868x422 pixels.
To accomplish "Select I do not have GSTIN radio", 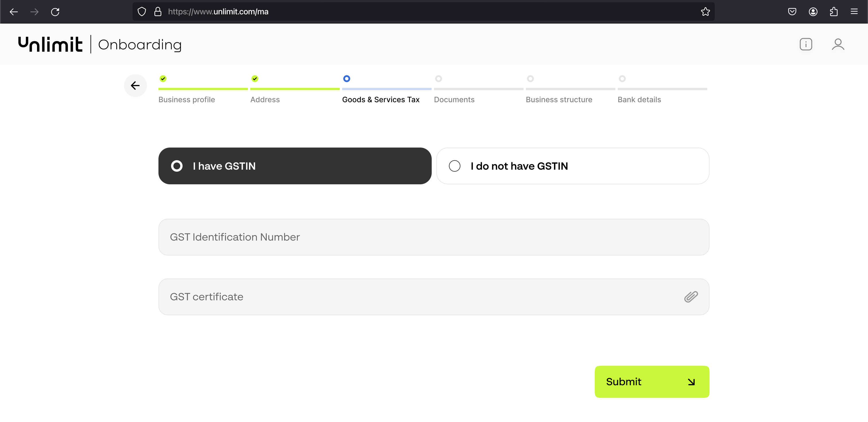I will [572, 166].
